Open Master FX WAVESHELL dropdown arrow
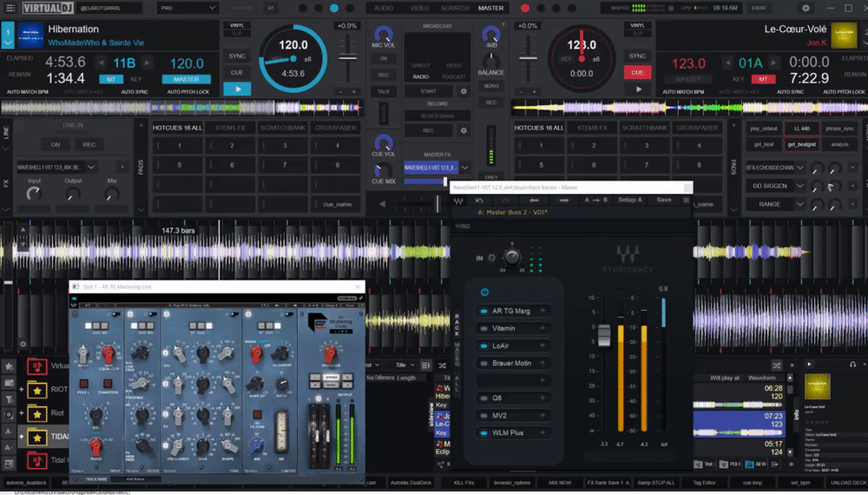868x495 pixels. 465,168
